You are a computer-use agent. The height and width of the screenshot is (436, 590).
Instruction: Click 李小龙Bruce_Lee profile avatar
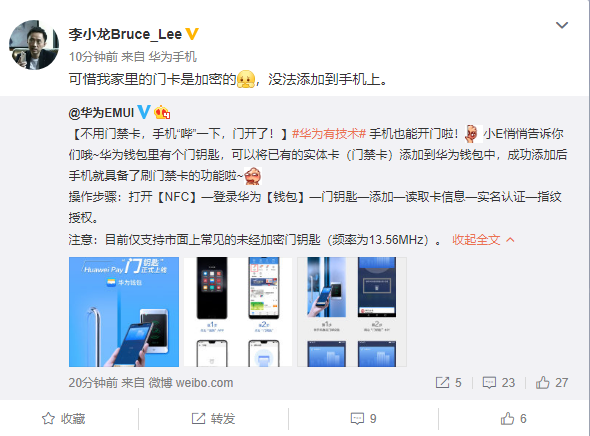34,45
